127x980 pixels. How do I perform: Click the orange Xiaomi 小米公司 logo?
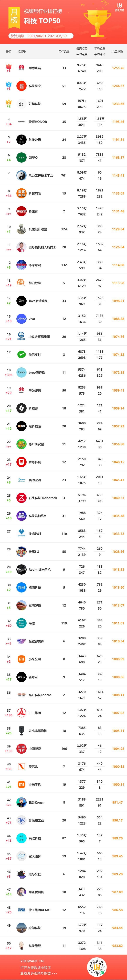tap(21, 659)
